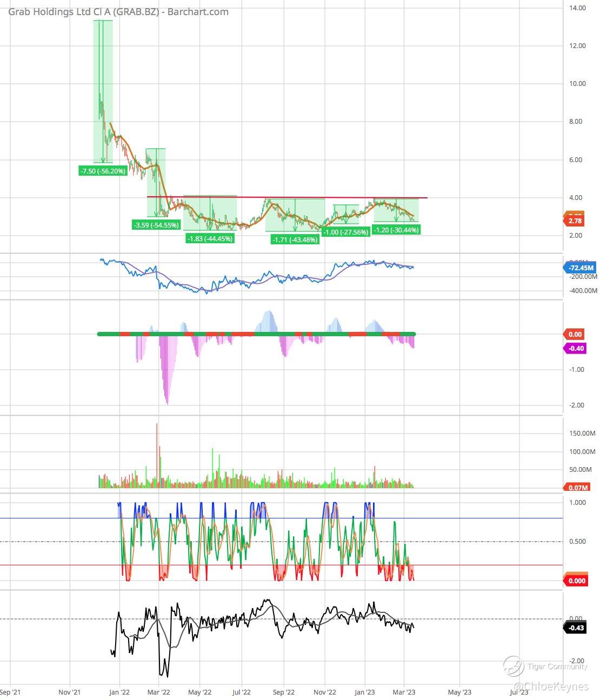Click the -2.00 histogram axis label
600x700 pixels.
[576, 405]
